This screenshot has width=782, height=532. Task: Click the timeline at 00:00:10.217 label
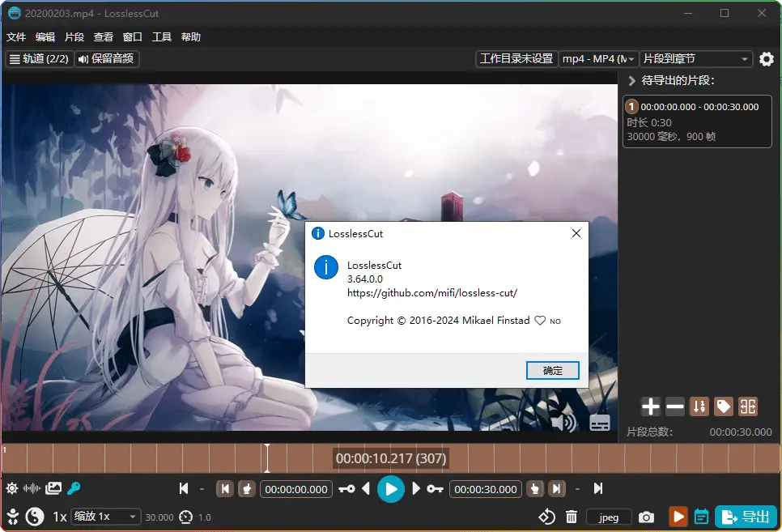click(391, 458)
